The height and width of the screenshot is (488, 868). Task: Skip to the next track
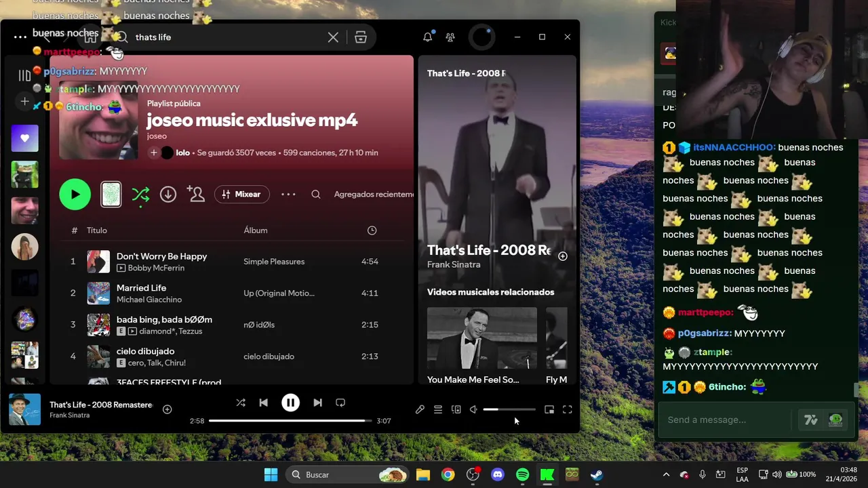click(x=317, y=403)
